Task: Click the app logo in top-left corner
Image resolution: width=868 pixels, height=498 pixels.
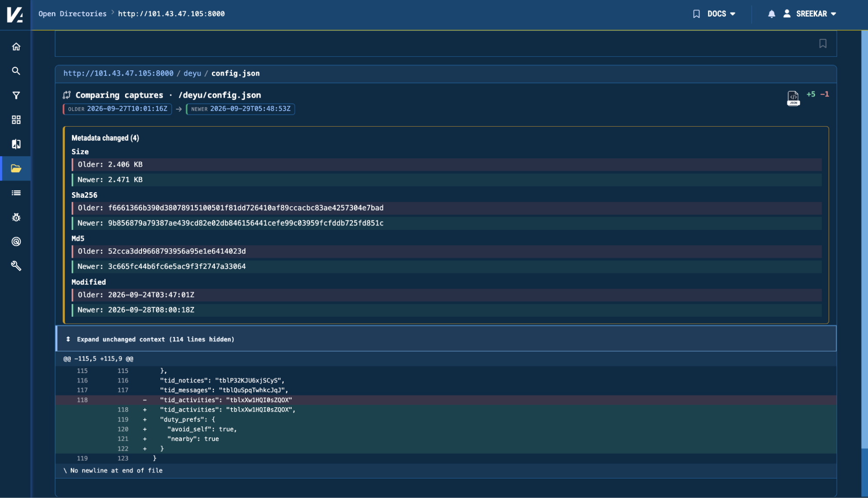Action: [15, 14]
